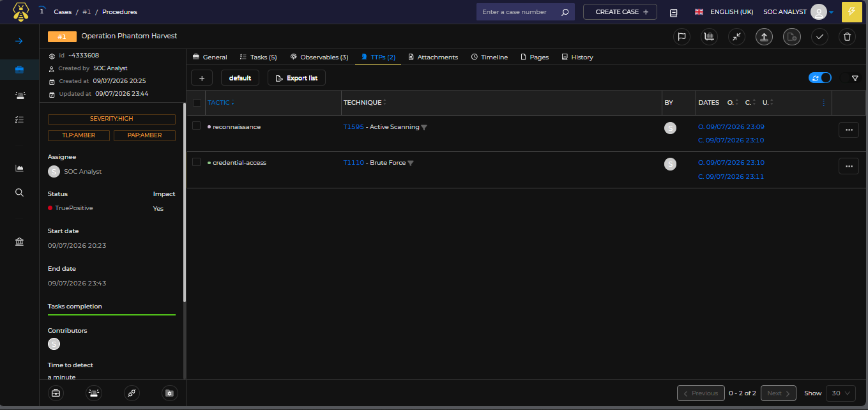The image size is (868, 410).
Task: Click the luggage cart icon
Action: (x=708, y=37)
